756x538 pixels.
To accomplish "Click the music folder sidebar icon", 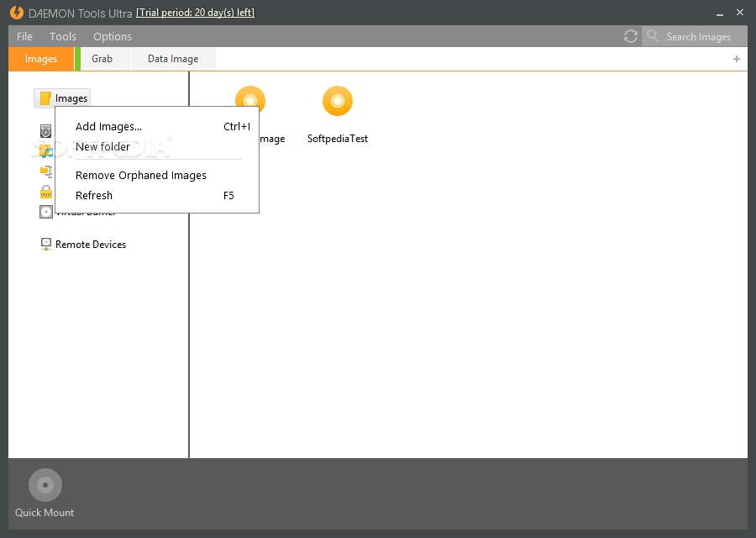I will point(46,151).
